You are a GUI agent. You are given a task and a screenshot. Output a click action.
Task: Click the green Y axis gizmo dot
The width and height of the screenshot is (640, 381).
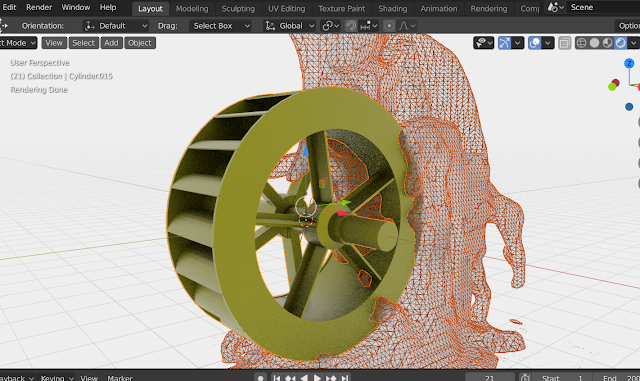(612, 87)
